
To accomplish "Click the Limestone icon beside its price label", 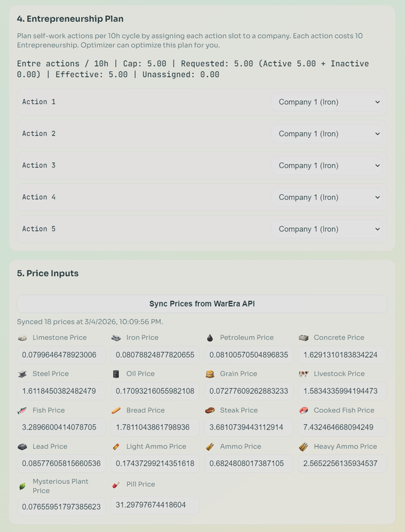I will click(23, 338).
